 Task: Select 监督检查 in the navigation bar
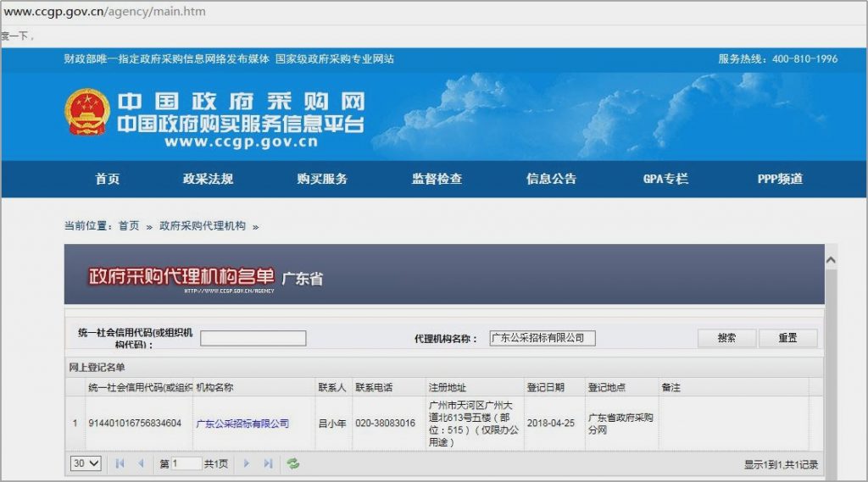pyautogui.click(x=437, y=179)
